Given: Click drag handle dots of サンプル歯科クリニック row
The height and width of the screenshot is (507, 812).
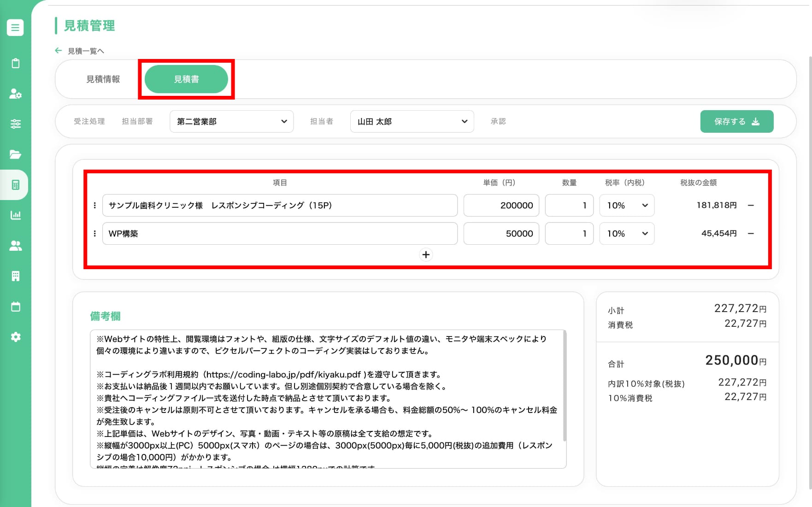Looking at the screenshot, I should coord(95,206).
